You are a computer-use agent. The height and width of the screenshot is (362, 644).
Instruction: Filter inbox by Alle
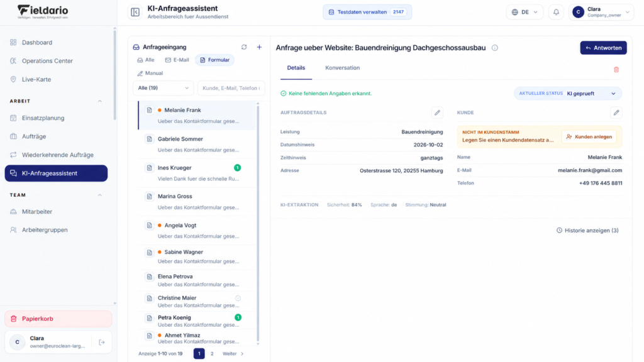(x=146, y=60)
